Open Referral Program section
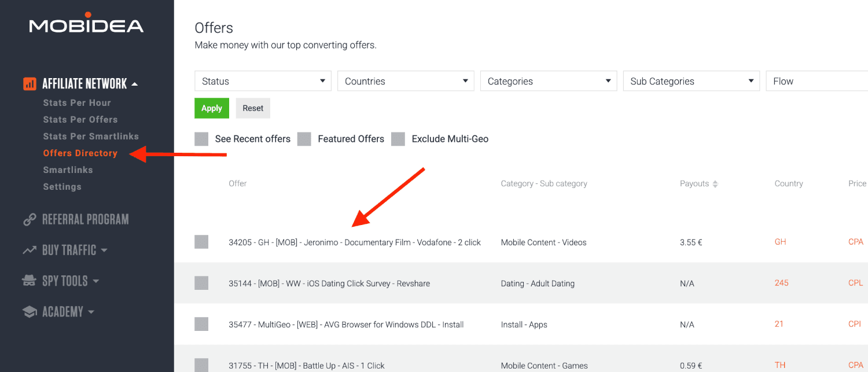This screenshot has width=868, height=372. point(85,220)
